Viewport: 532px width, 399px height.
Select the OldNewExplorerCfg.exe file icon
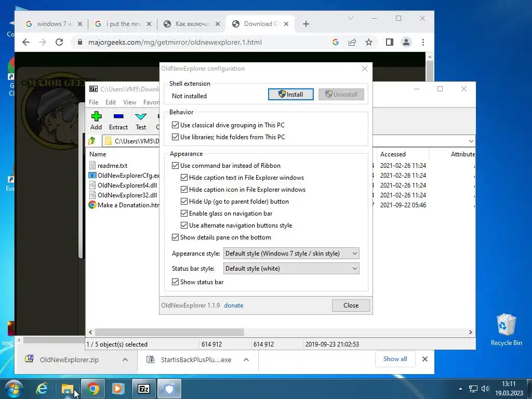point(92,176)
